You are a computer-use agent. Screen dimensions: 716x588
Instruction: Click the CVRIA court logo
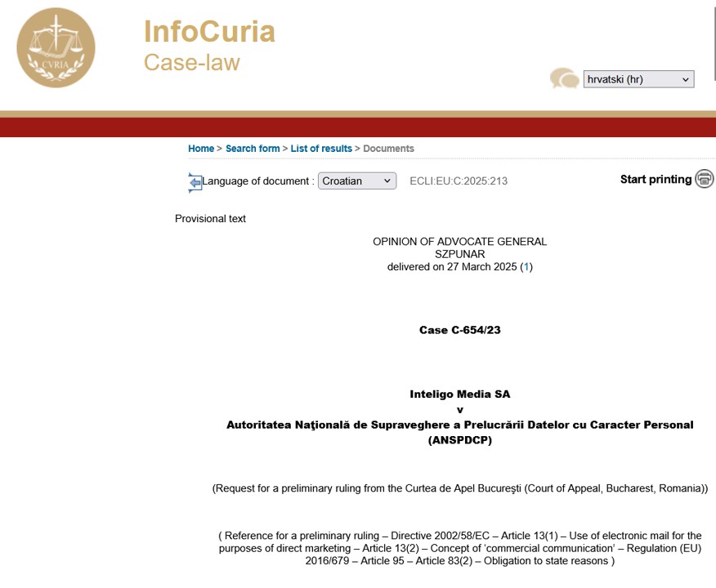click(x=56, y=47)
